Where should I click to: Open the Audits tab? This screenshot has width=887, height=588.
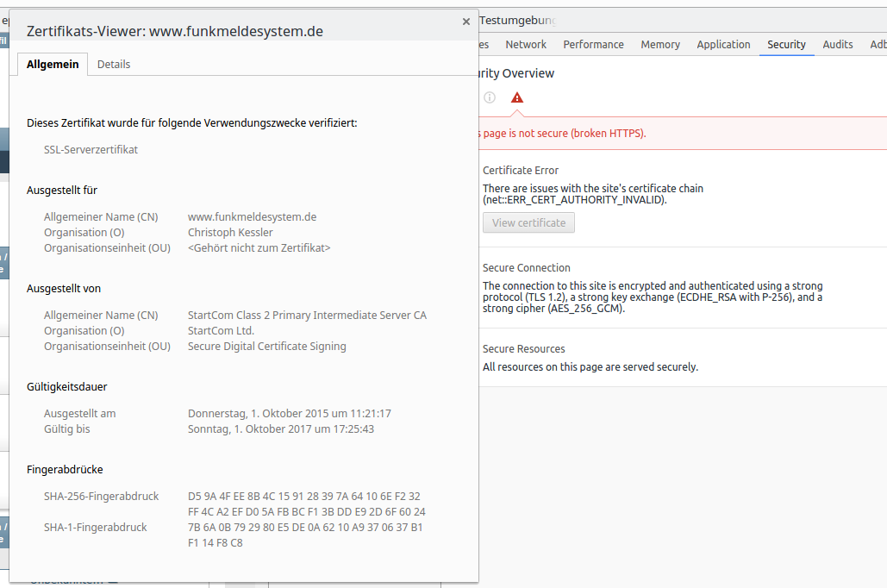[x=837, y=44]
